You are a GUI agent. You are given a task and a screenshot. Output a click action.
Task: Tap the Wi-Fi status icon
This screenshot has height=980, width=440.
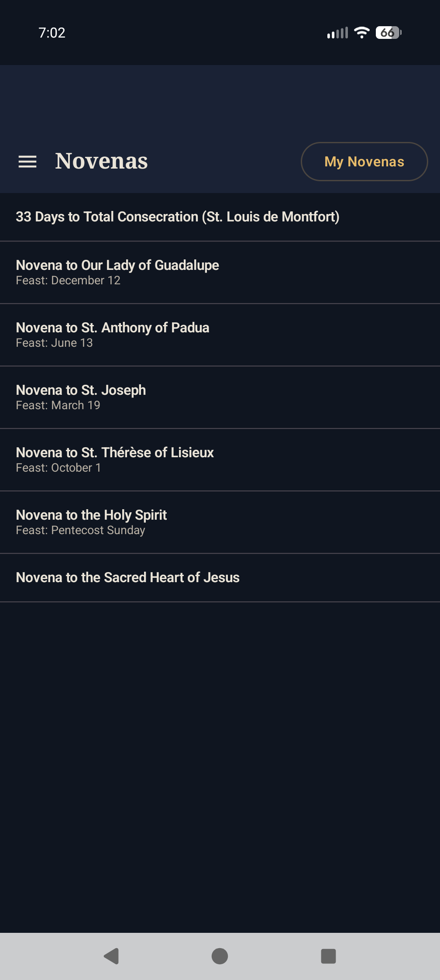click(361, 33)
